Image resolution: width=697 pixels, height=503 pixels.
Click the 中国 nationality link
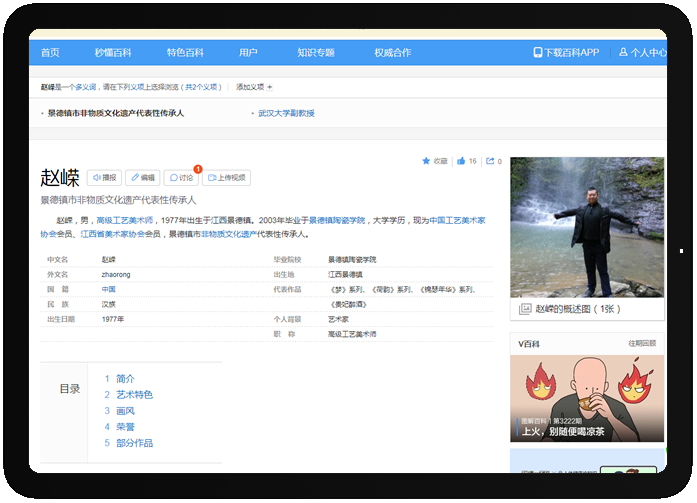[108, 289]
